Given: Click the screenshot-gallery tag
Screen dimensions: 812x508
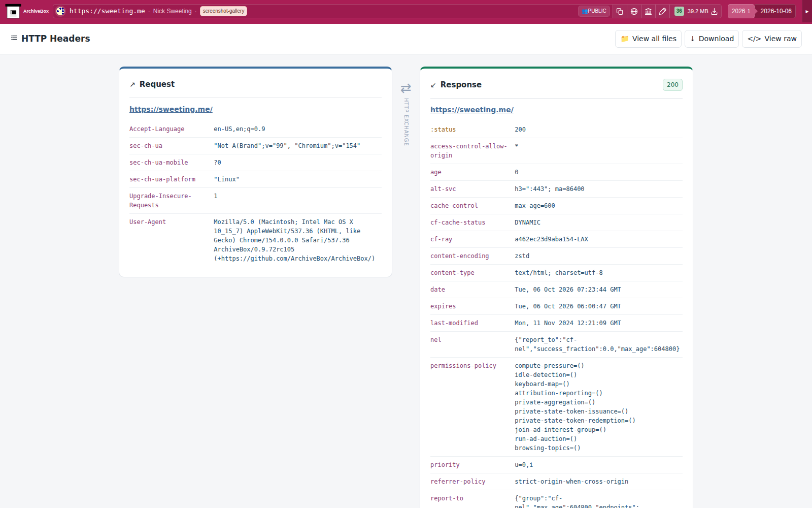Looking at the screenshot, I should pos(223,11).
